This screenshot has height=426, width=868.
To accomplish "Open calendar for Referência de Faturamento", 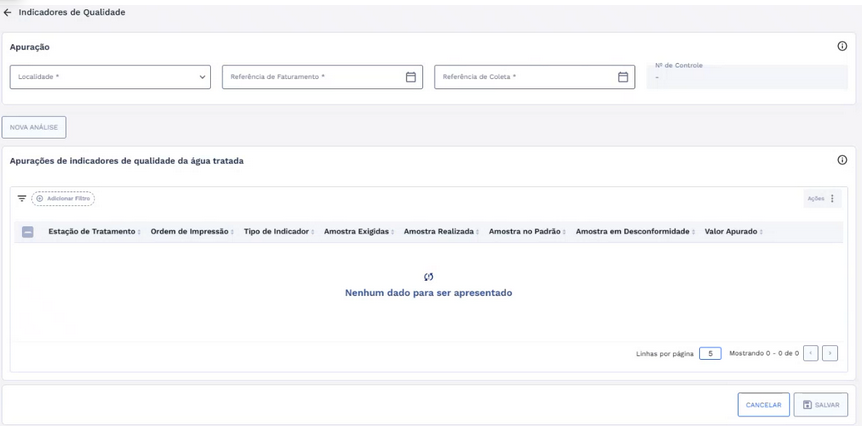I will [410, 77].
